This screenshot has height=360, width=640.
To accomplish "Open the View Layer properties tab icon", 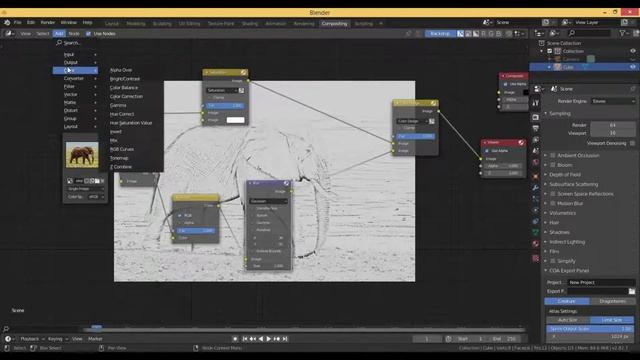I will [536, 140].
